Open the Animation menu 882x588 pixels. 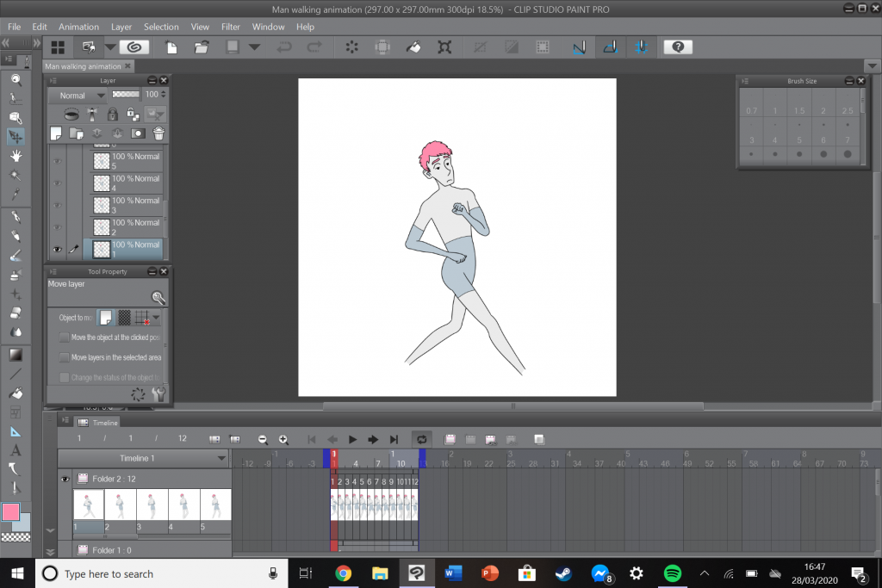point(78,27)
